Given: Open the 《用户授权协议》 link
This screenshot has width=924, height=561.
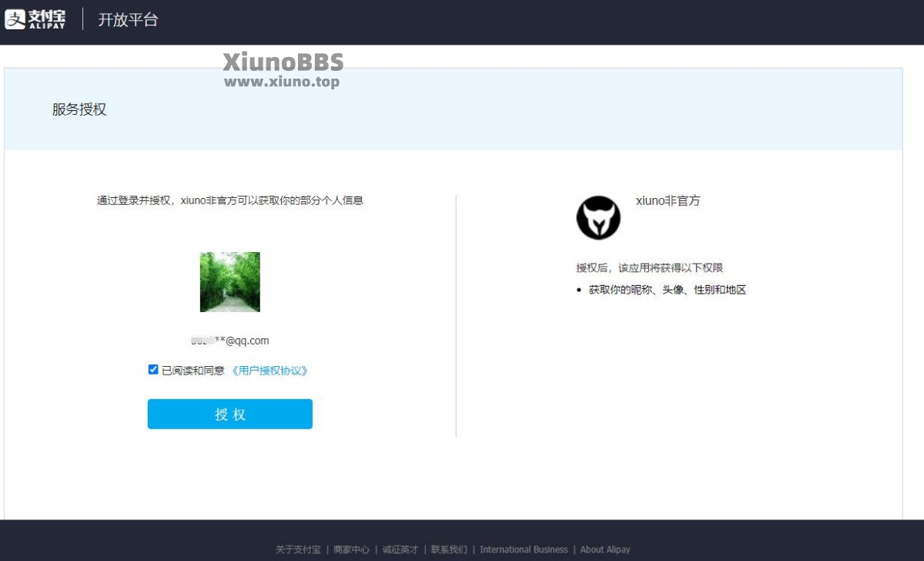Looking at the screenshot, I should [269, 371].
